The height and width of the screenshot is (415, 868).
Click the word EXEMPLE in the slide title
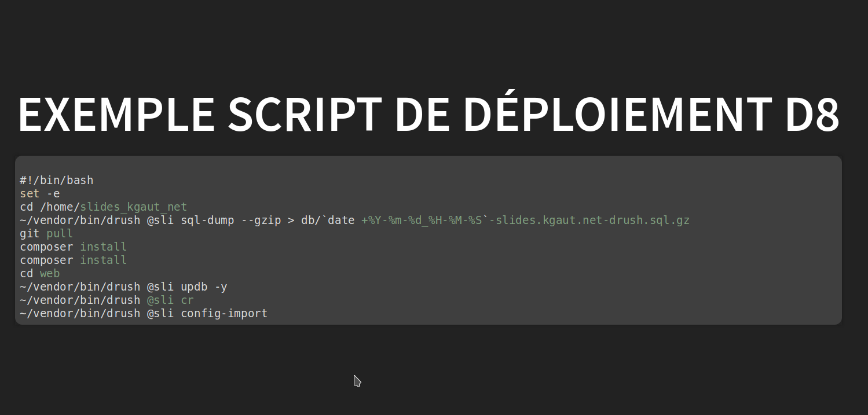click(116, 114)
